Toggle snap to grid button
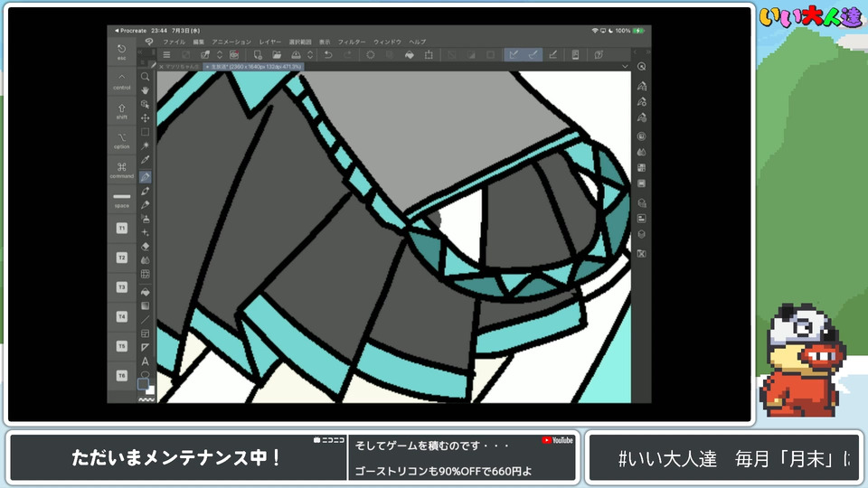Screen dimensions: 868x488 [552, 54]
